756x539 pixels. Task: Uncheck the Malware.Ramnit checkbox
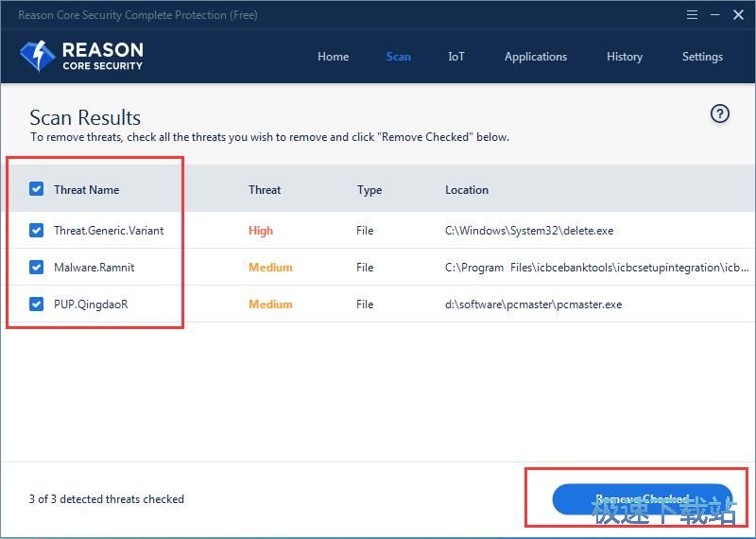point(37,267)
